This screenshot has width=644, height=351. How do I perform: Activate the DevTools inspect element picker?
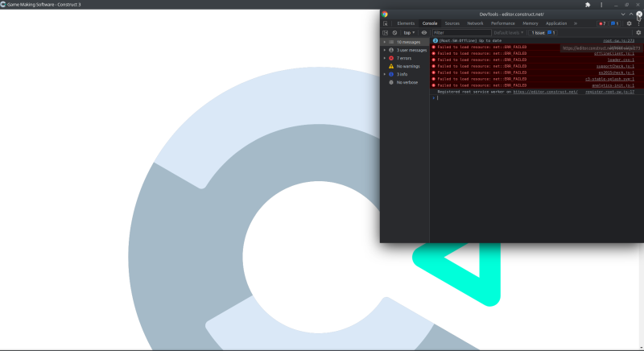[386, 23]
